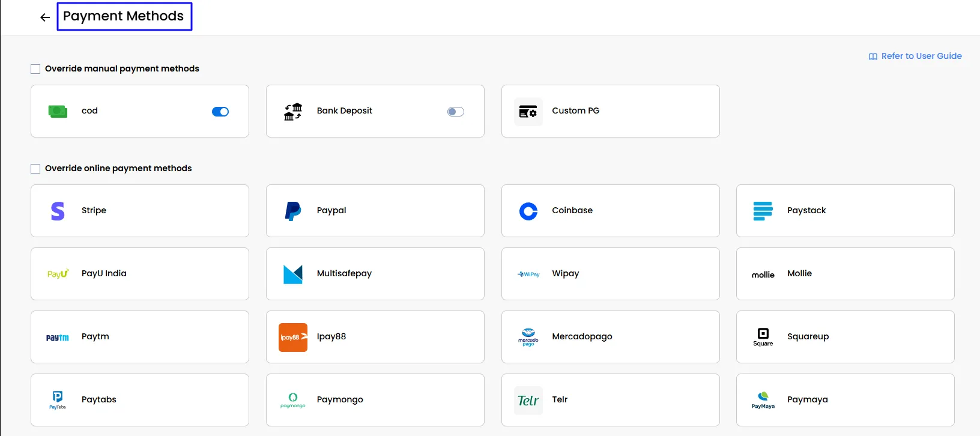Select the Wipay label text
Image resolution: width=980 pixels, height=436 pixels.
point(566,273)
